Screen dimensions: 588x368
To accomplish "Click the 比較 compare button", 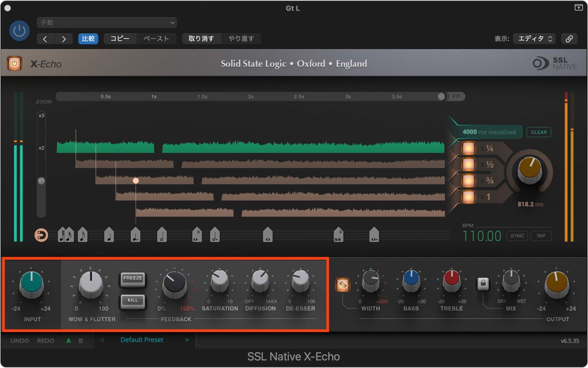I will 88,39.
